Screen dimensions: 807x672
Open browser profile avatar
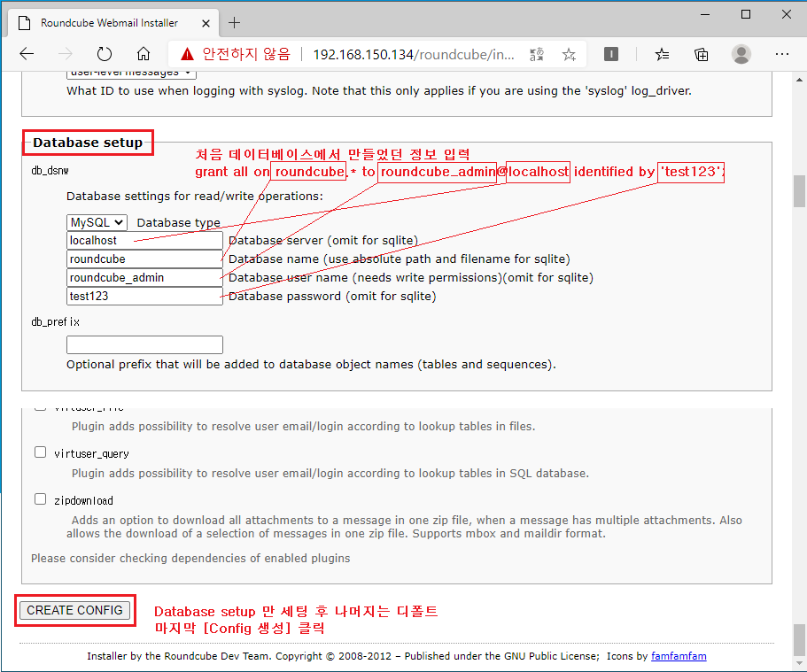(741, 54)
